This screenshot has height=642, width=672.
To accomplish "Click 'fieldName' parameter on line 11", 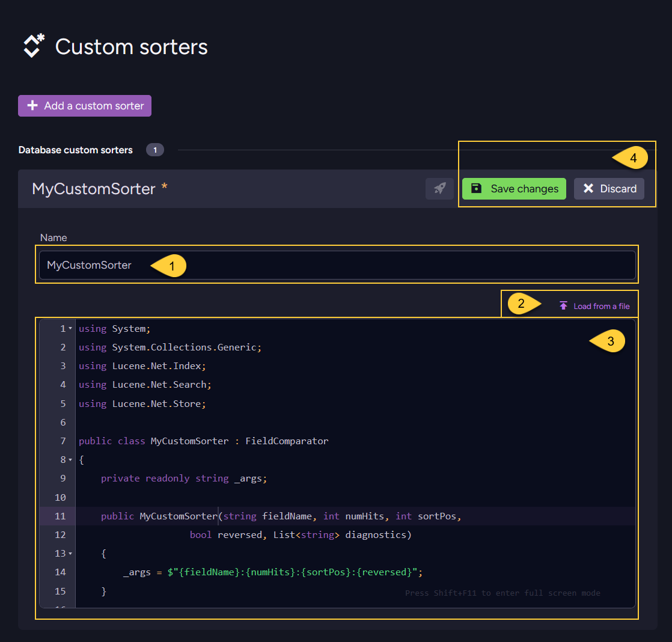I will [287, 516].
